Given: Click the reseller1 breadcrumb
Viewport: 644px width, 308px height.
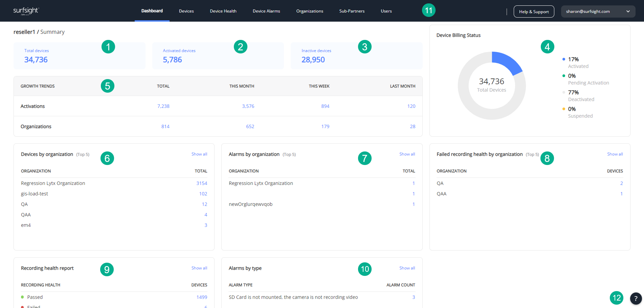Looking at the screenshot, I should [x=24, y=32].
